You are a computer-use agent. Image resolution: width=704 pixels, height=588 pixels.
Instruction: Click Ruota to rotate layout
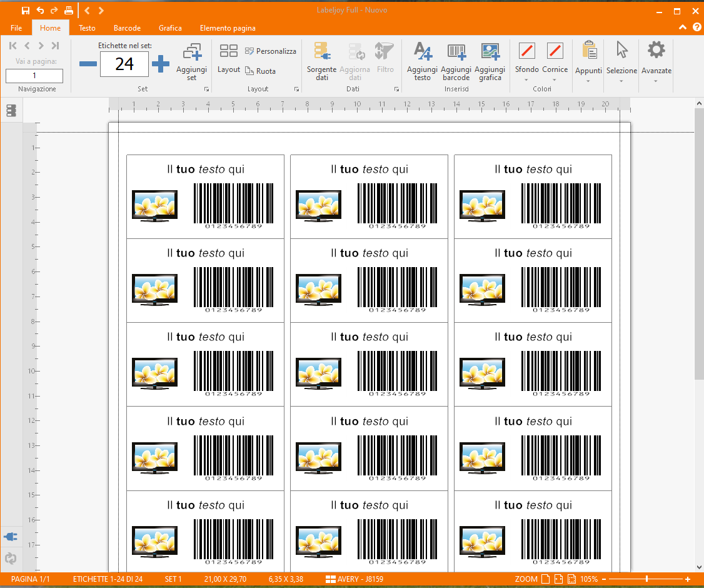coord(261,71)
